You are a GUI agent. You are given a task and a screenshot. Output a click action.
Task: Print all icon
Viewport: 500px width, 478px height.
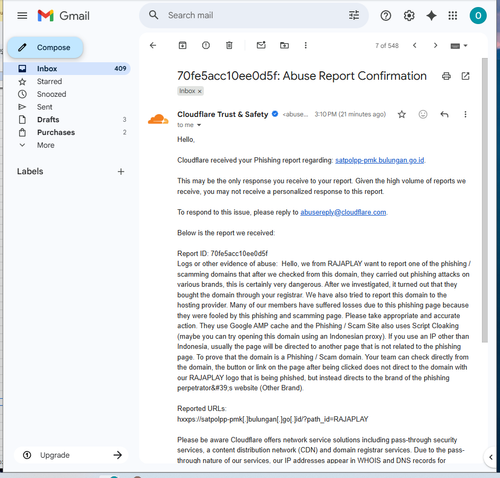pos(446,76)
